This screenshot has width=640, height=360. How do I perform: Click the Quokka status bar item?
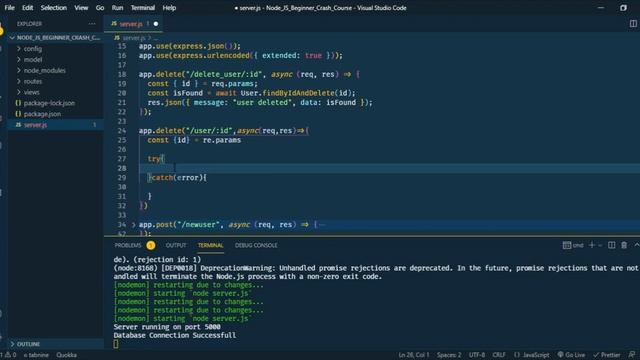click(67, 355)
